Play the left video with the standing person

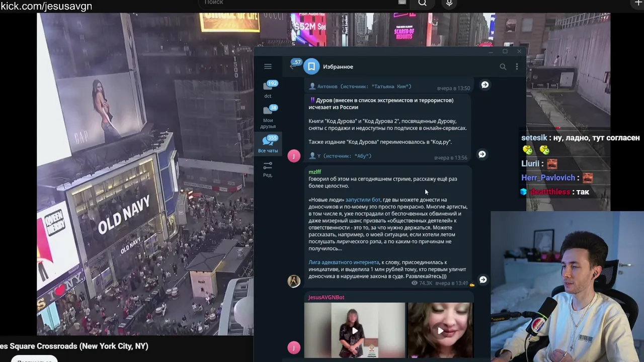(x=355, y=330)
